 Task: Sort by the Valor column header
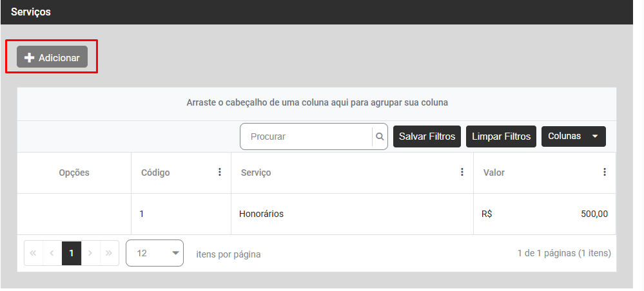click(x=494, y=173)
